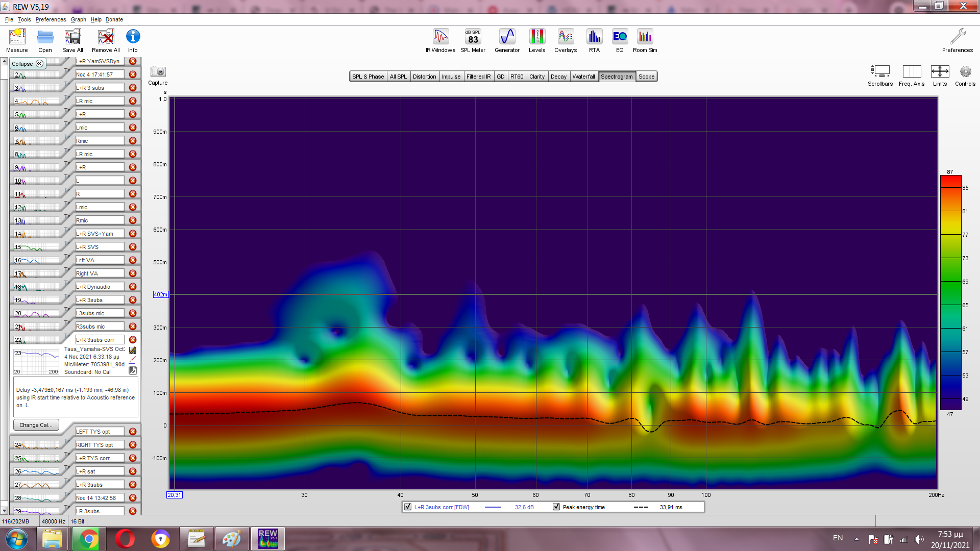This screenshot has width=980, height=551.
Task: Click the Change Cal... button
Action: point(36,425)
